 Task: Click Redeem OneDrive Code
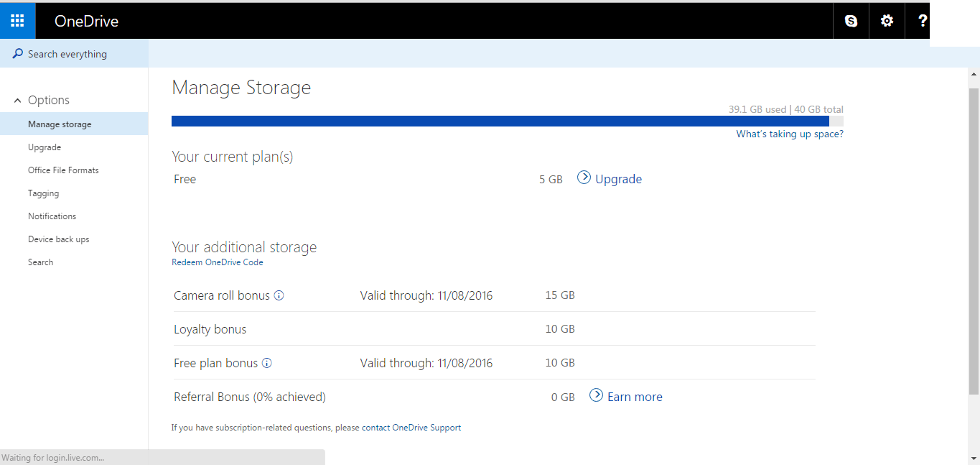tap(217, 262)
